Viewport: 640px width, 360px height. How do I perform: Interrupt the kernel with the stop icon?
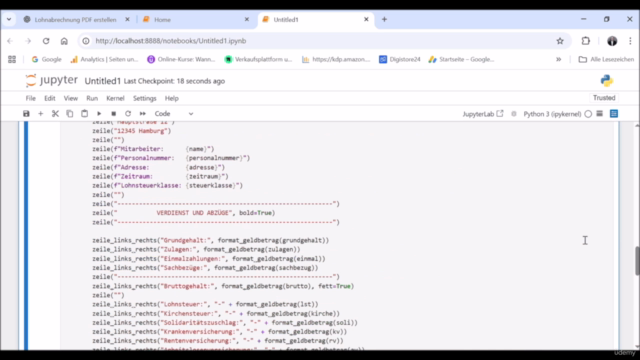coord(113,114)
